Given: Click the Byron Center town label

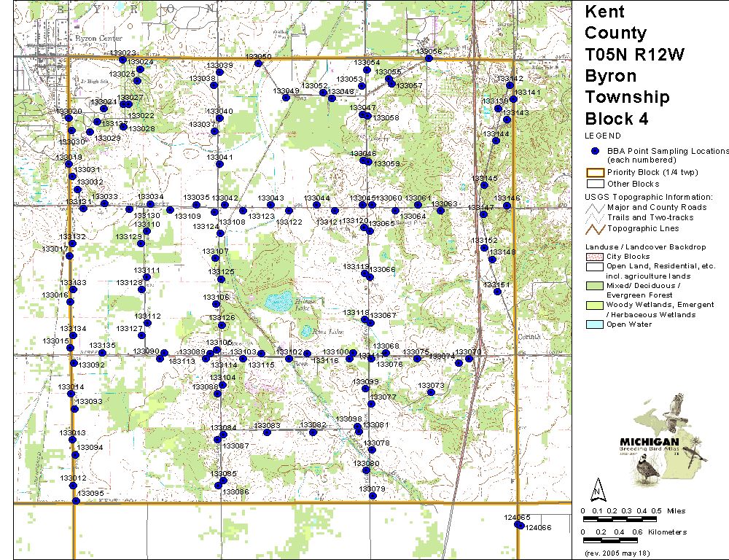Looking at the screenshot, I should click(96, 36).
